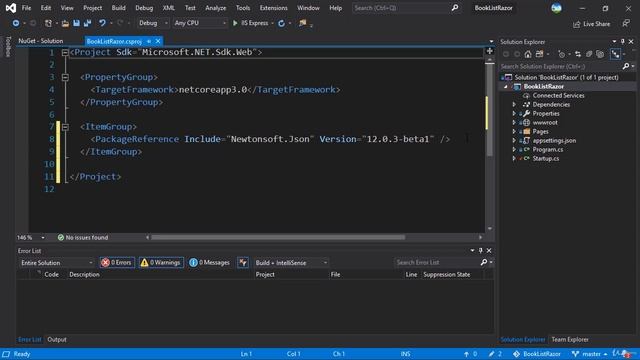Pin the Solution Explorer panel
Image resolution: width=640 pixels, height=360 pixels.
pyautogui.click(x=622, y=42)
